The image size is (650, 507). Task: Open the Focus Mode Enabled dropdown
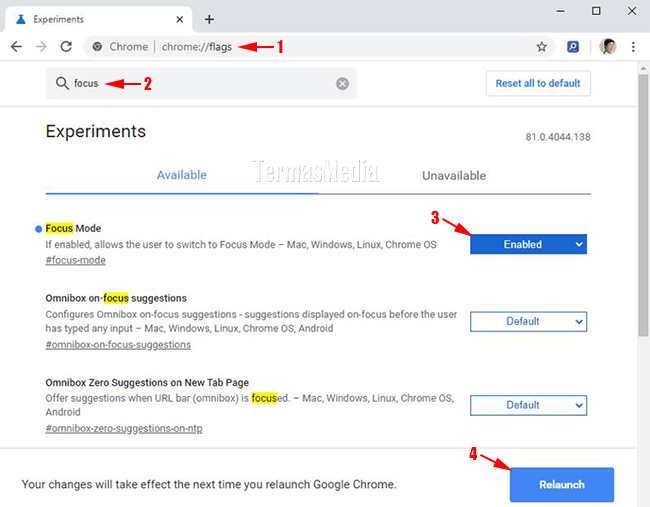[x=528, y=244]
